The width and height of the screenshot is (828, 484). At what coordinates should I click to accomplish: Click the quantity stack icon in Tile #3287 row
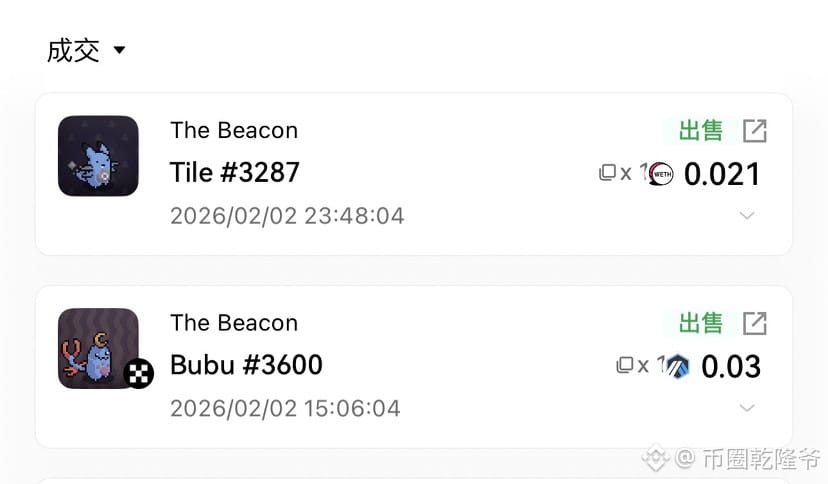tap(607, 173)
